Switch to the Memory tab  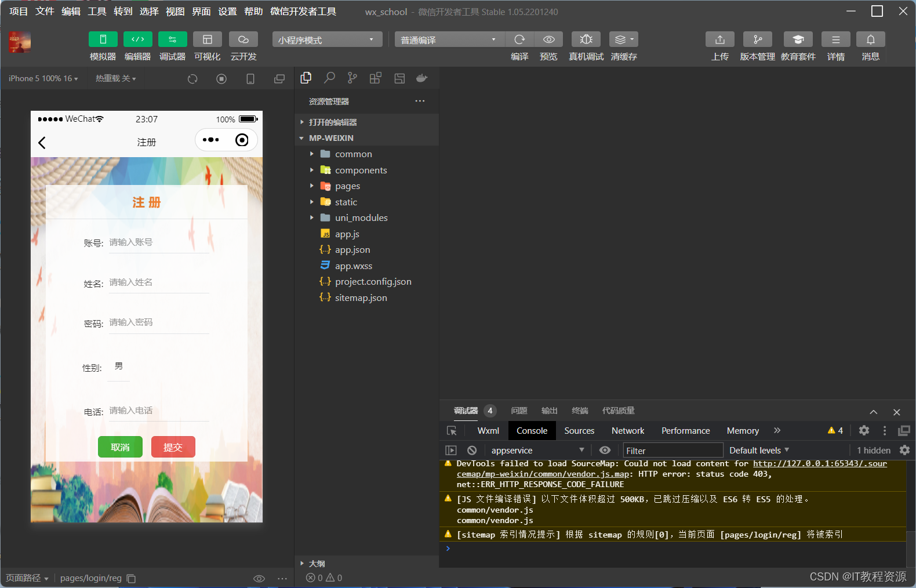point(743,431)
